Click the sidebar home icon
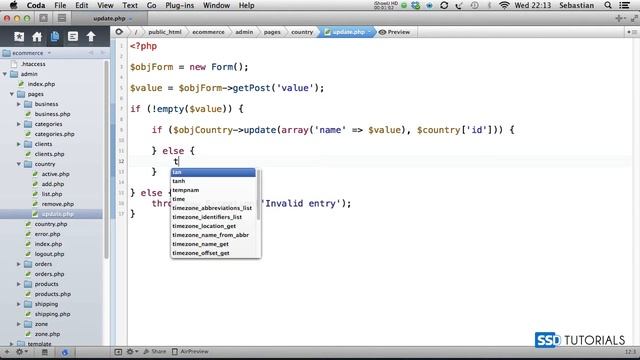The height and width of the screenshot is (360, 640). tap(37, 37)
